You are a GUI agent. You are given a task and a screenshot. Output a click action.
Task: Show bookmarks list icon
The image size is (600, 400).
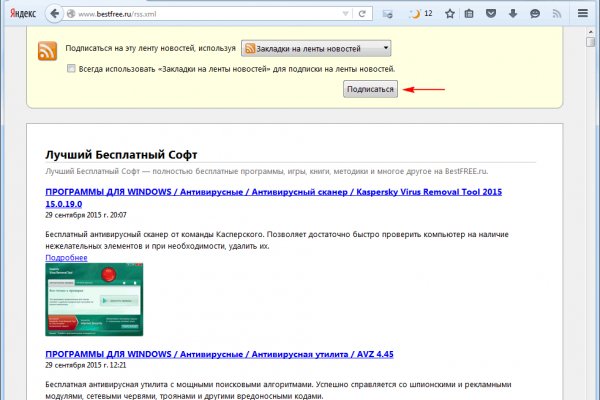click(x=469, y=14)
